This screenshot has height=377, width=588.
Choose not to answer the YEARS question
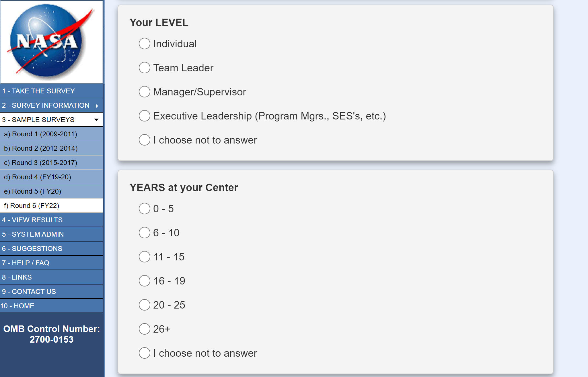pyautogui.click(x=145, y=353)
